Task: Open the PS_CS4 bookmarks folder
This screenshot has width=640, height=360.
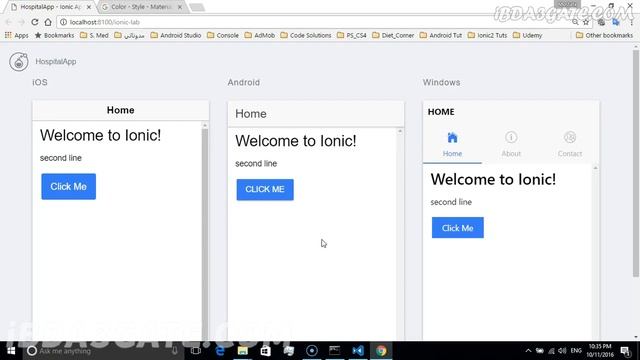Action: 352,36
